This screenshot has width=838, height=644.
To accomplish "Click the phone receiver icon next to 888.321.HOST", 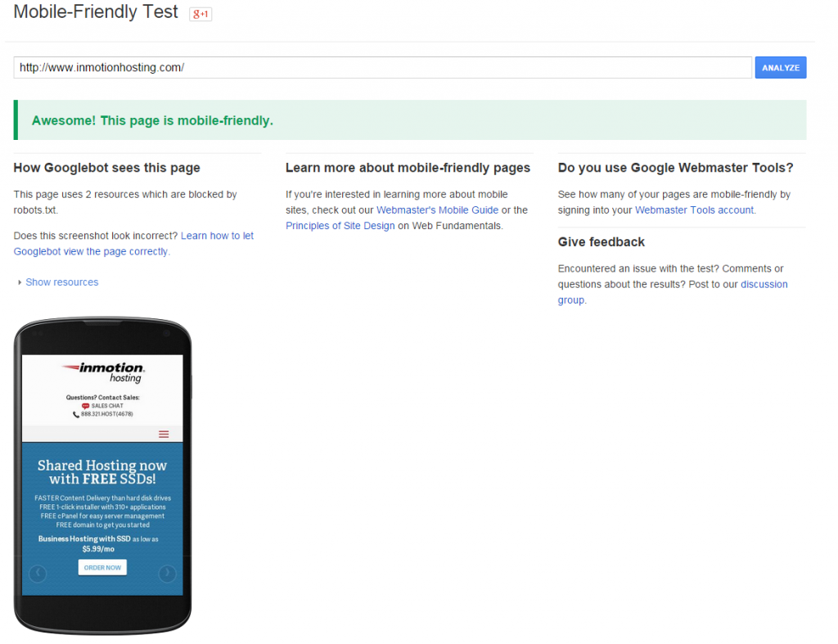I will click(x=75, y=414).
